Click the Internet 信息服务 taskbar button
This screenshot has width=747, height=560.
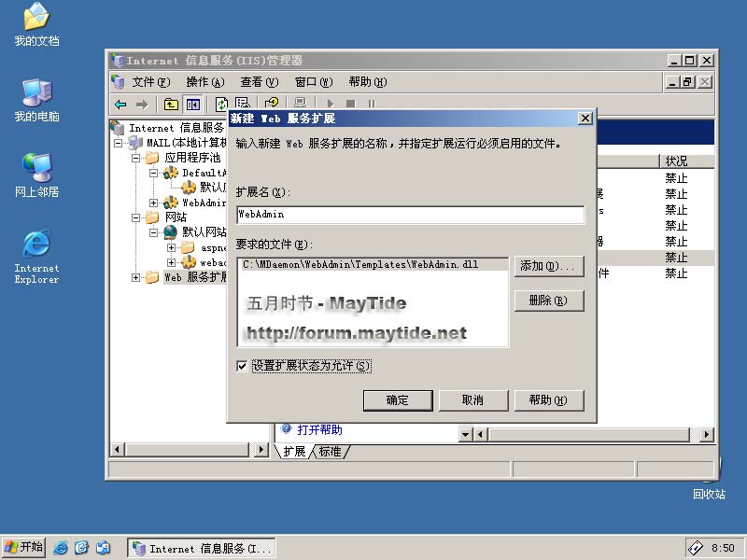(x=202, y=549)
